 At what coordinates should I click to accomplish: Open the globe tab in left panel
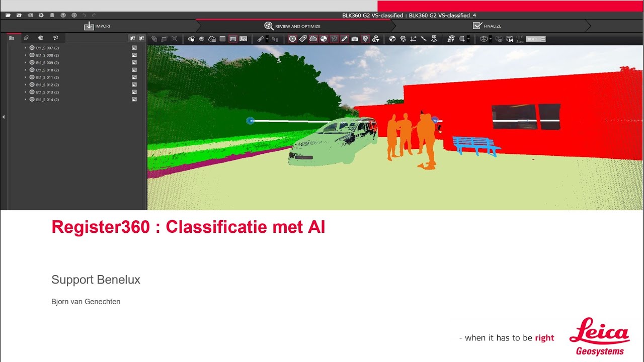41,38
